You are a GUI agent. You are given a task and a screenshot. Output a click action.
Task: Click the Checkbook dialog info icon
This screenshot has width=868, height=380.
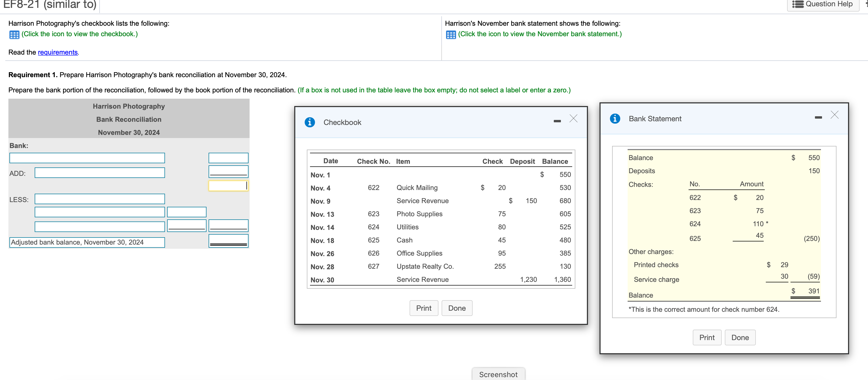point(310,122)
